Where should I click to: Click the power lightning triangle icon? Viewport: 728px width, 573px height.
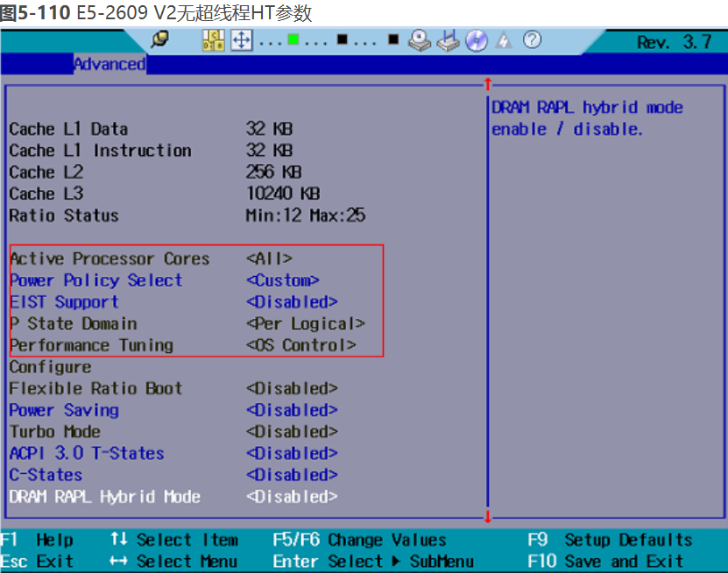505,39
